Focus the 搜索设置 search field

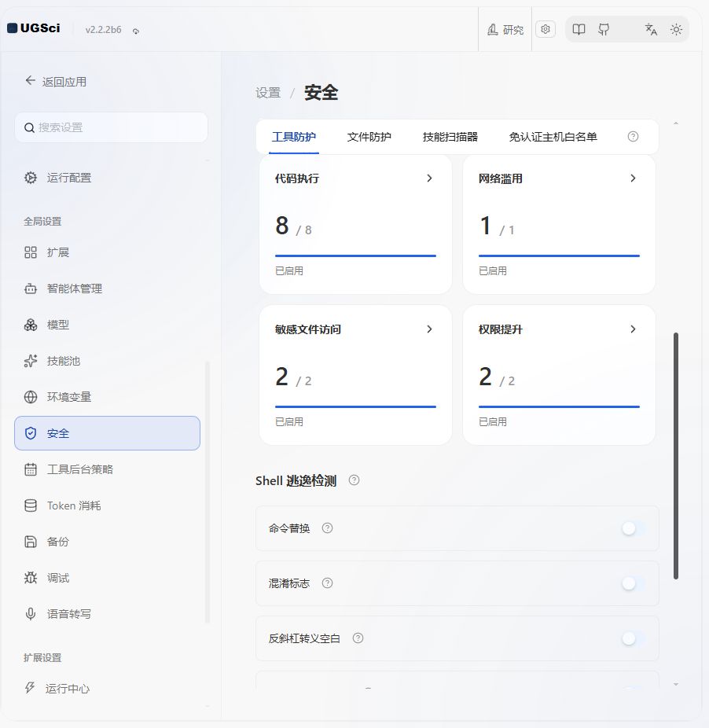pyautogui.click(x=111, y=127)
